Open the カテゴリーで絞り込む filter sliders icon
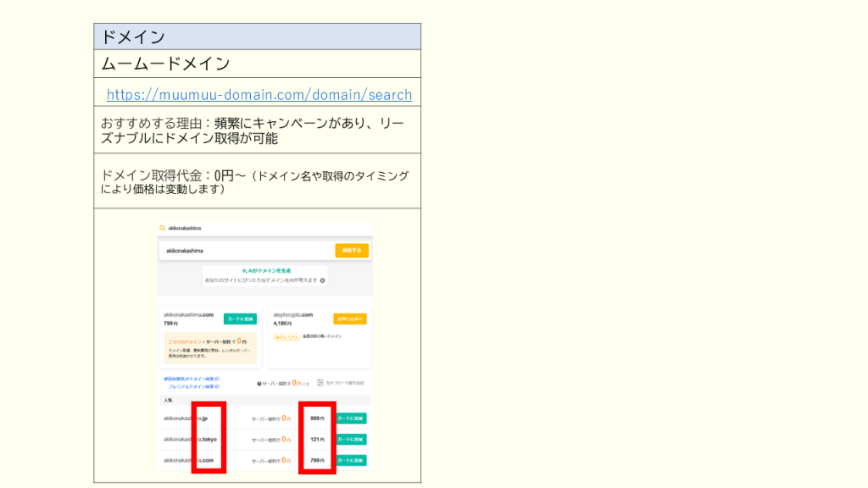The width and height of the screenshot is (868, 488). point(320,383)
